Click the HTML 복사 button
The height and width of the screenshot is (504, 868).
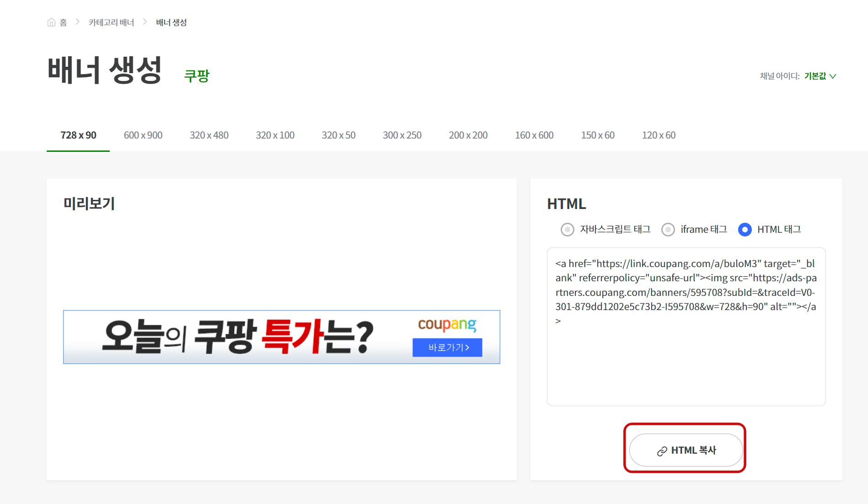coord(686,450)
